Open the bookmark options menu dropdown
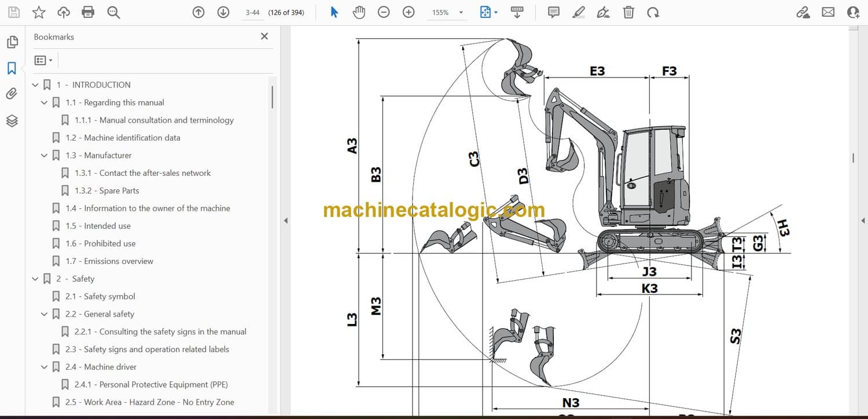Screen dimensions: 868x419 [x=43, y=60]
